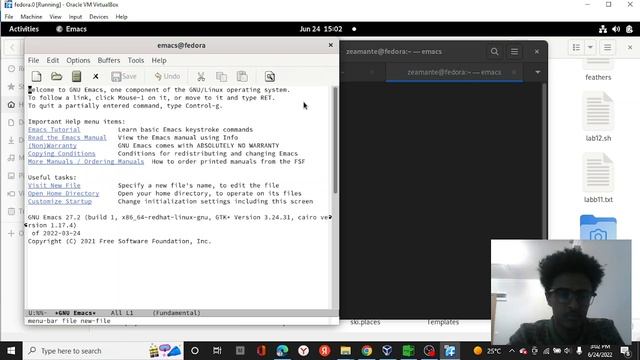Click (Fundamental) mode in Emacs mode line

click(x=176, y=313)
